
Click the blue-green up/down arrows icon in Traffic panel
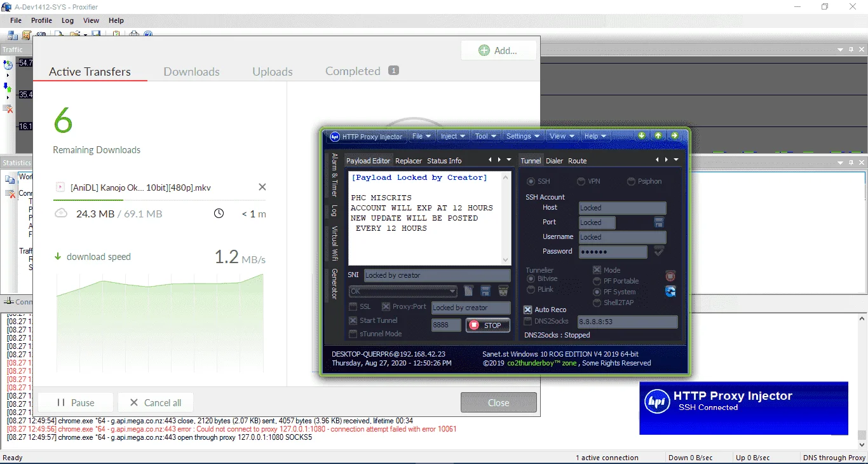tap(8, 87)
